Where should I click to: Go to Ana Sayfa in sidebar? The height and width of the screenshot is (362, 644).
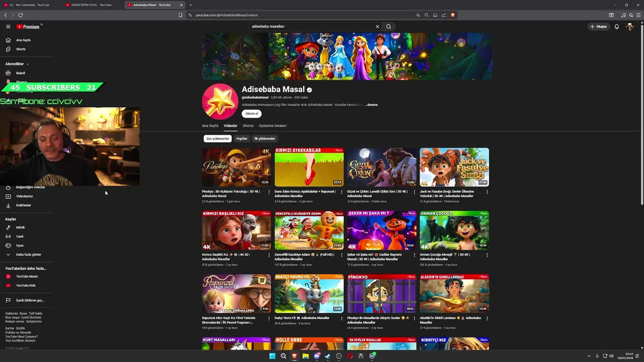pos(23,40)
